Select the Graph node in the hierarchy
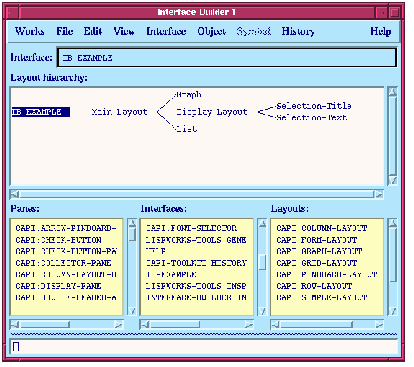The height and width of the screenshot is (367, 414). [x=189, y=95]
